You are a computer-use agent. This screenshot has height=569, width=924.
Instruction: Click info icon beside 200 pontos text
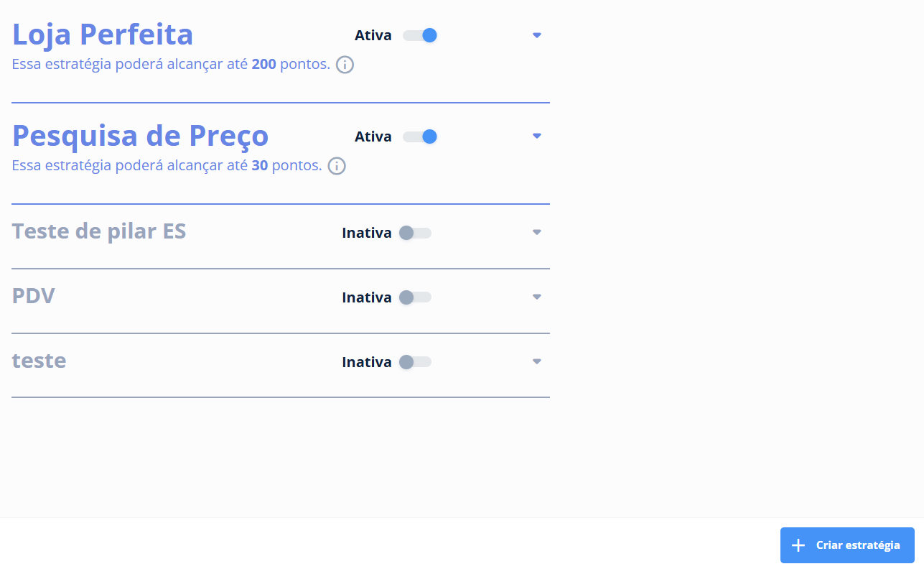click(345, 65)
